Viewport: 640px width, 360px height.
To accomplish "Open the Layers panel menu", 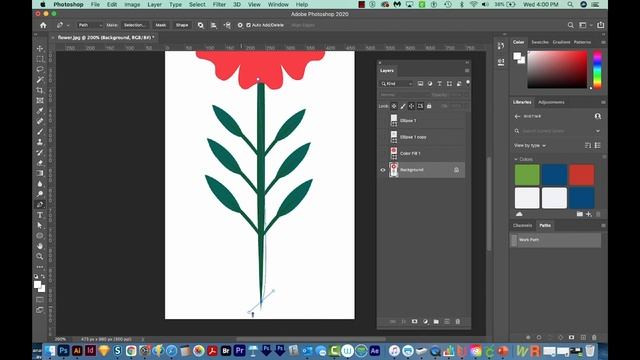I will pos(467,71).
